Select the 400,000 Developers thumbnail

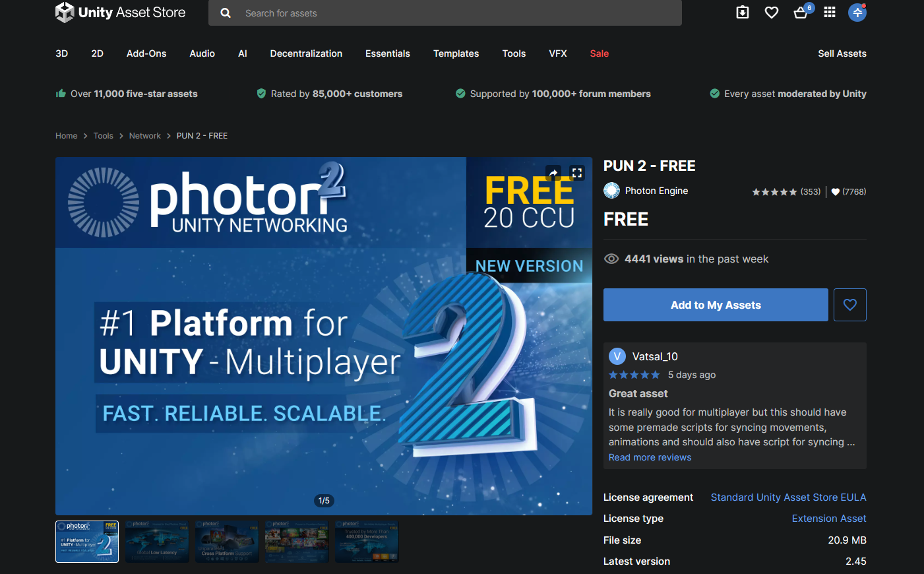[x=367, y=542]
